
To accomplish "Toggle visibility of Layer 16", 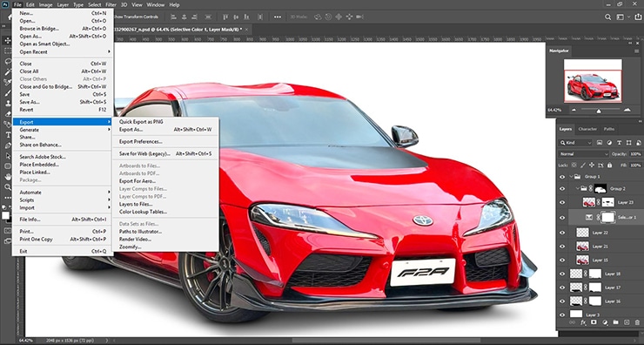I will pyautogui.click(x=562, y=301).
